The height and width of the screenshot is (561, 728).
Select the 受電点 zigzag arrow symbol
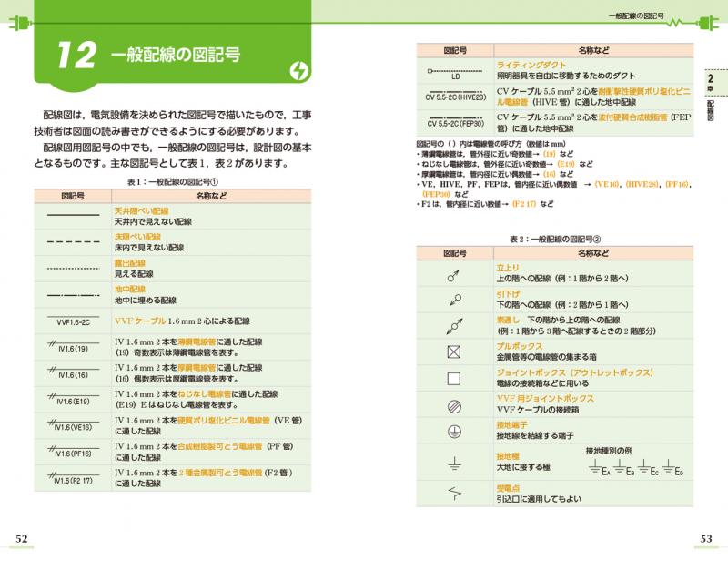pyautogui.click(x=454, y=493)
